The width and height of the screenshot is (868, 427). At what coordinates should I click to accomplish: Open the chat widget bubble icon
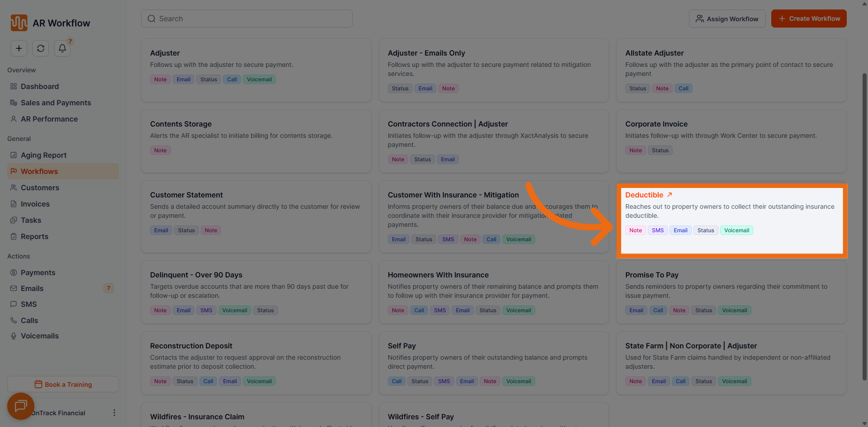21,406
